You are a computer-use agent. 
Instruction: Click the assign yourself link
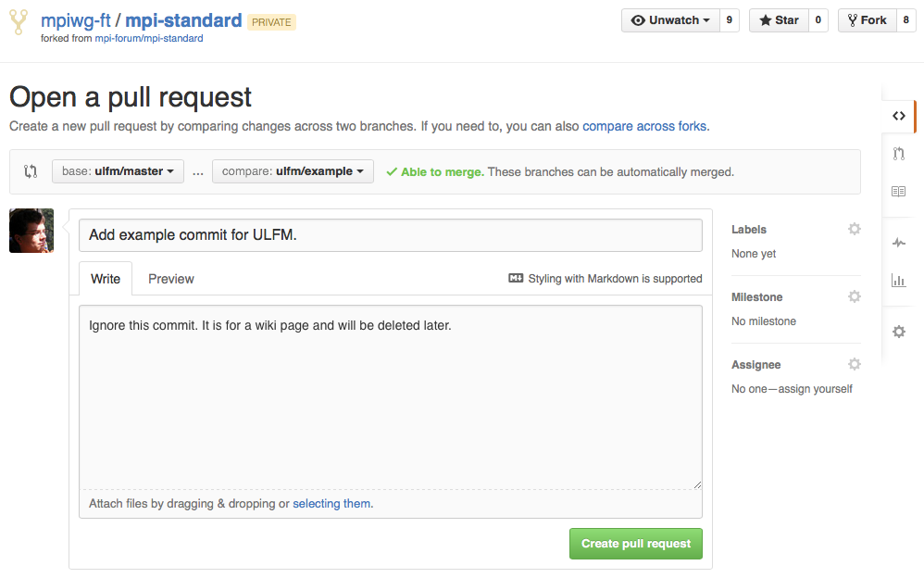click(x=815, y=389)
